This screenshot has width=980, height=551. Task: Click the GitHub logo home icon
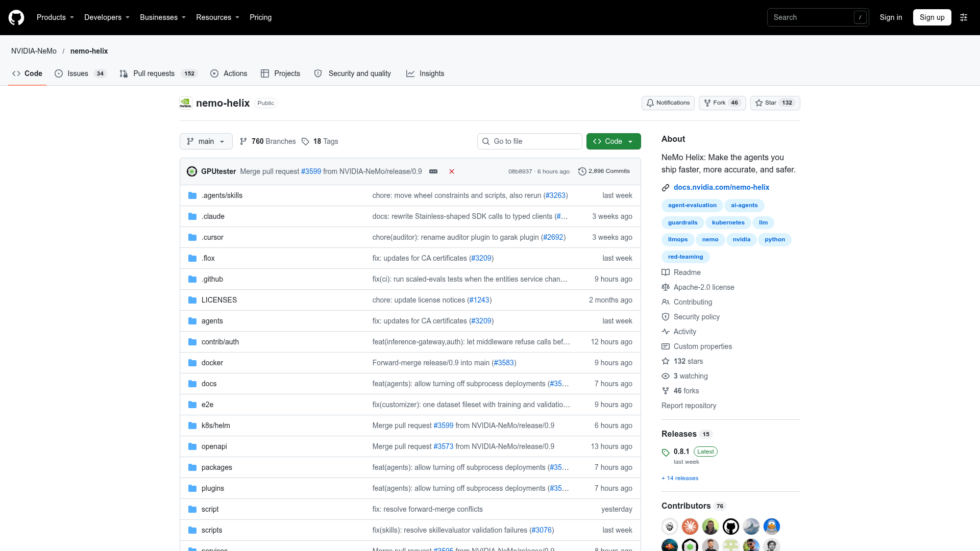pos(16,17)
